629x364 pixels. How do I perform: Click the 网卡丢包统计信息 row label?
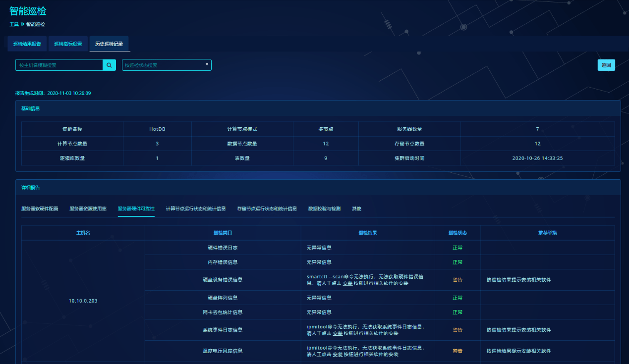pos(223,312)
